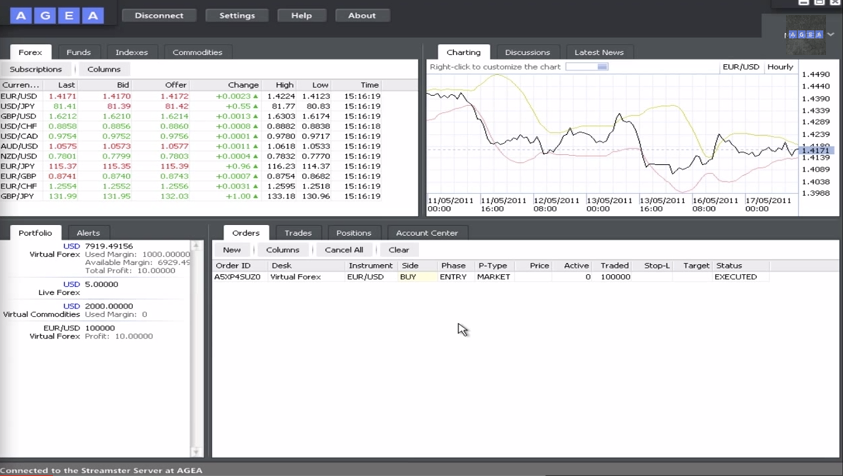Click the Disconnect button

[x=159, y=16]
